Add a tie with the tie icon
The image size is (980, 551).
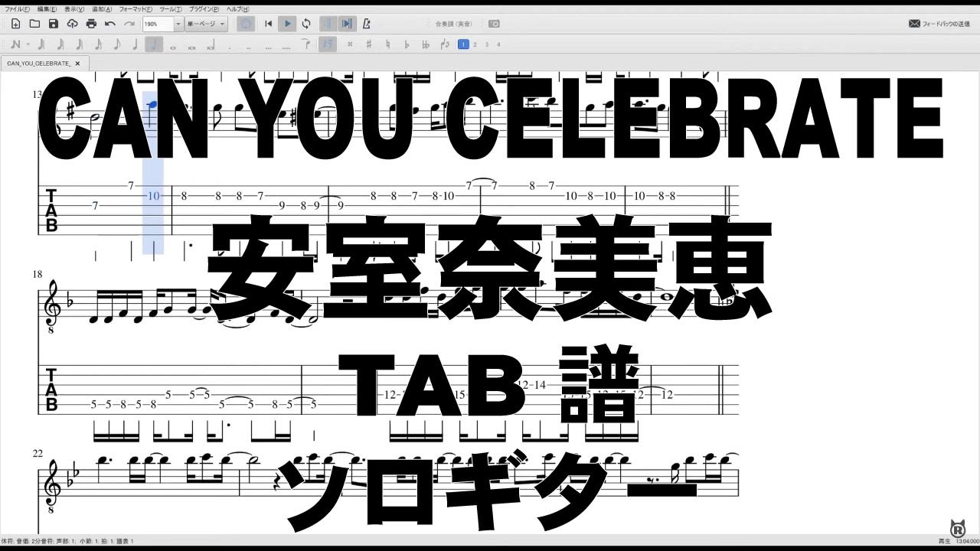coord(307,44)
